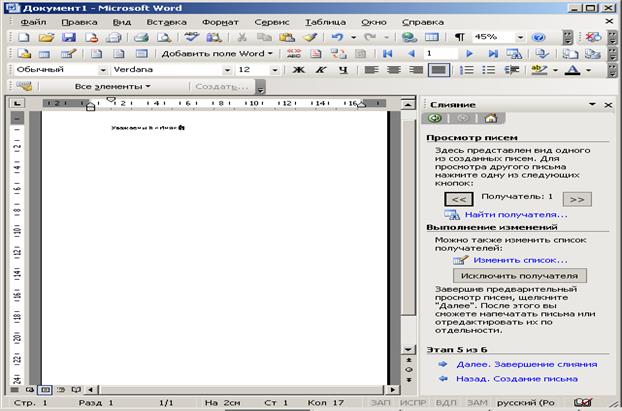Toggle bold formatting (Ж)
Viewport: 622px width, 411px height.
298,70
